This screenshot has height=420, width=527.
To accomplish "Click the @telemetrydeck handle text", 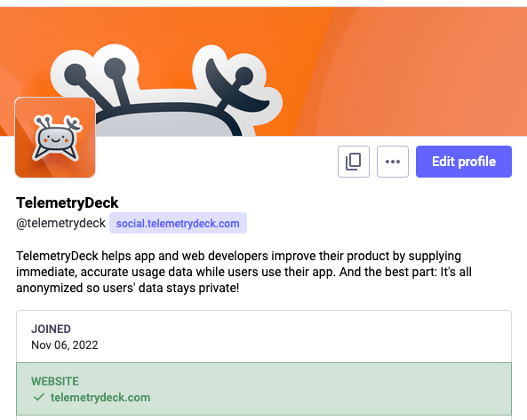I will pos(60,223).
